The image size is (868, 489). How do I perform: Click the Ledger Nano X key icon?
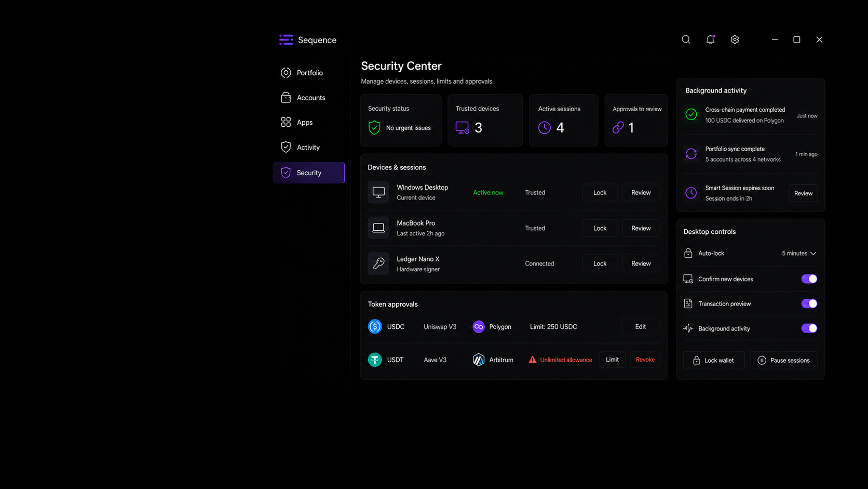(378, 263)
